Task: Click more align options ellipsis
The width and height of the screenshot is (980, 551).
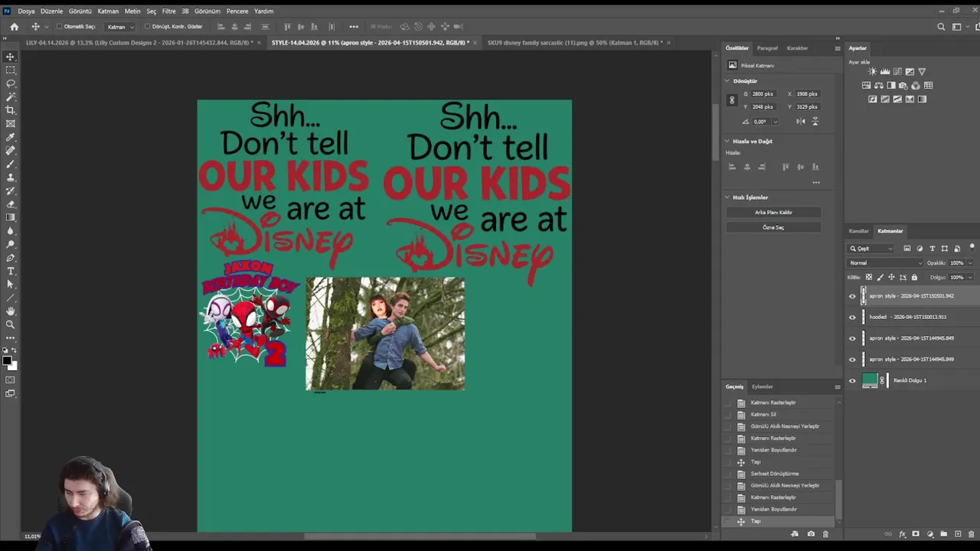Action: pyautogui.click(x=816, y=183)
